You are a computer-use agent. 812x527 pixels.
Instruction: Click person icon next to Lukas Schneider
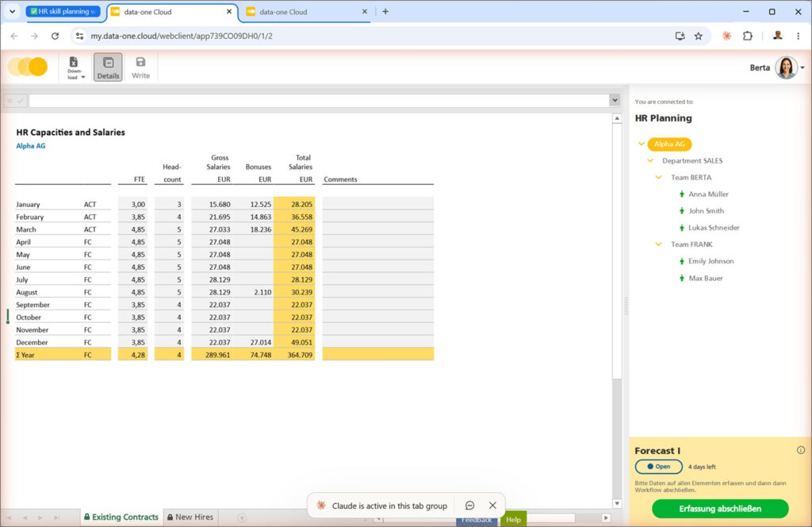click(x=681, y=228)
